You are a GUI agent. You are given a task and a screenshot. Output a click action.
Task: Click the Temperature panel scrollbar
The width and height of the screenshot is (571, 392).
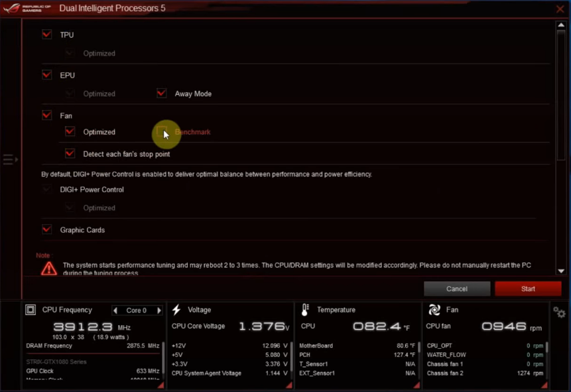(419, 348)
